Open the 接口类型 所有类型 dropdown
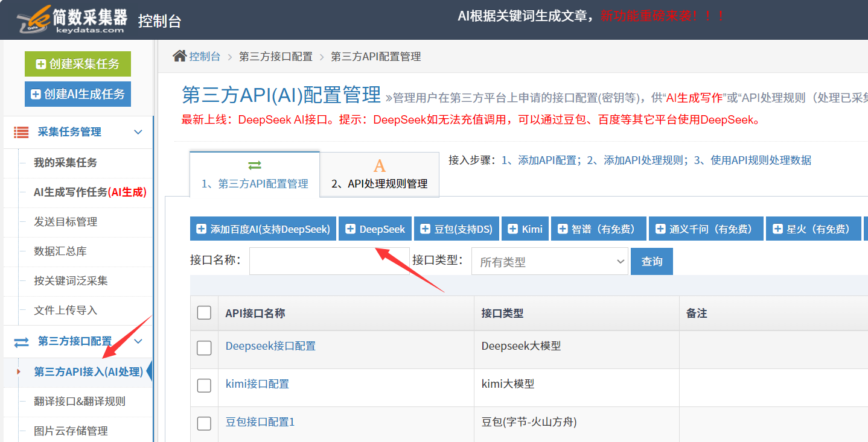This screenshot has height=442, width=868. tap(550, 262)
